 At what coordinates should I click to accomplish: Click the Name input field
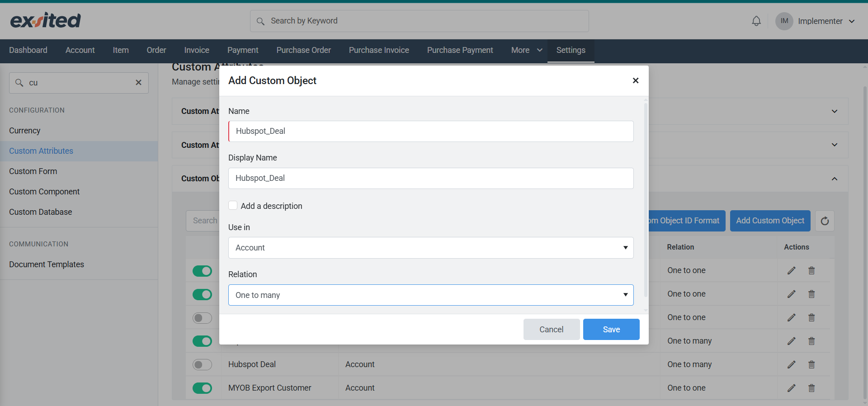431,131
